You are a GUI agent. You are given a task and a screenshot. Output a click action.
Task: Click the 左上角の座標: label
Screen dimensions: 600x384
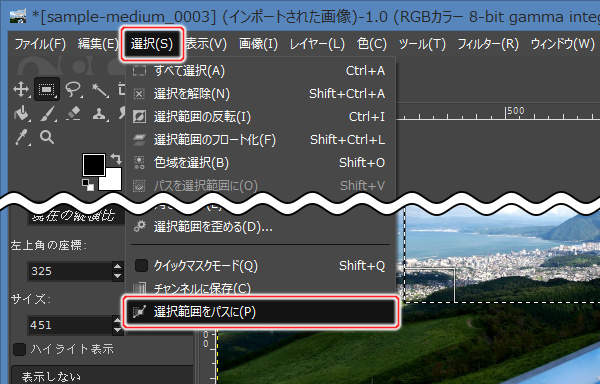48,245
